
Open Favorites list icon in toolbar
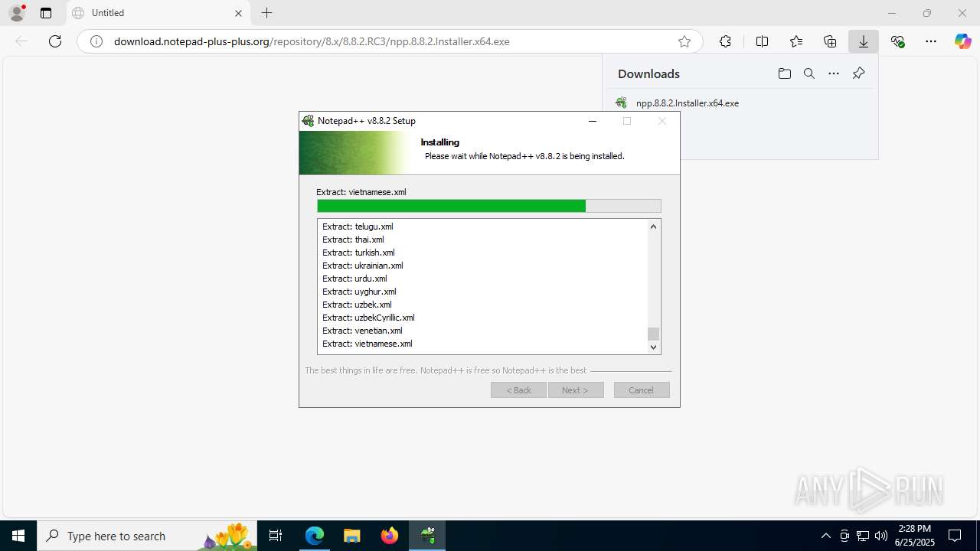pyautogui.click(x=796, y=41)
